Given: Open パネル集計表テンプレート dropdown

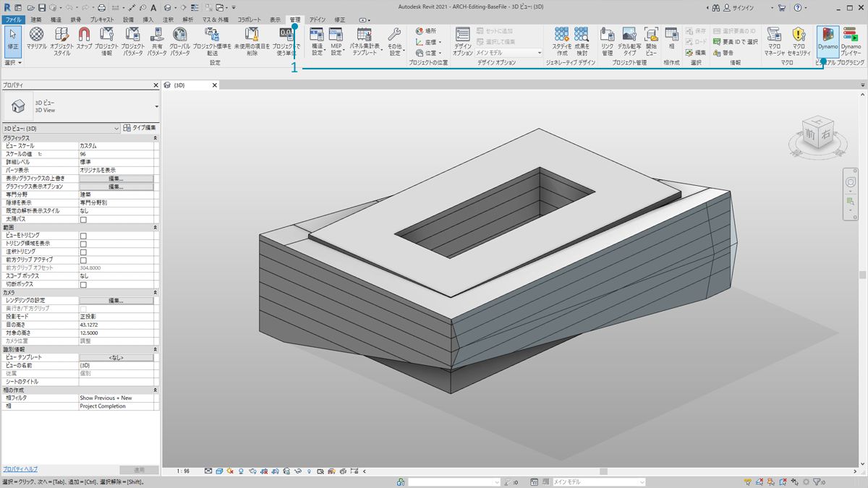Looking at the screenshot, I should coord(365,41).
